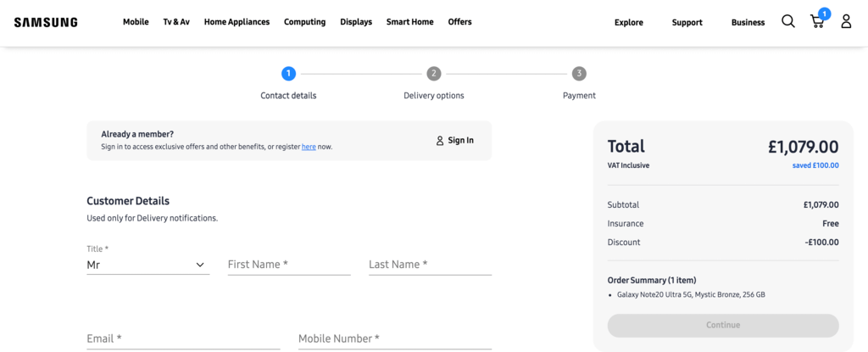Focus the Last Name input field
Screen dimensions: 868x352
pos(430,265)
